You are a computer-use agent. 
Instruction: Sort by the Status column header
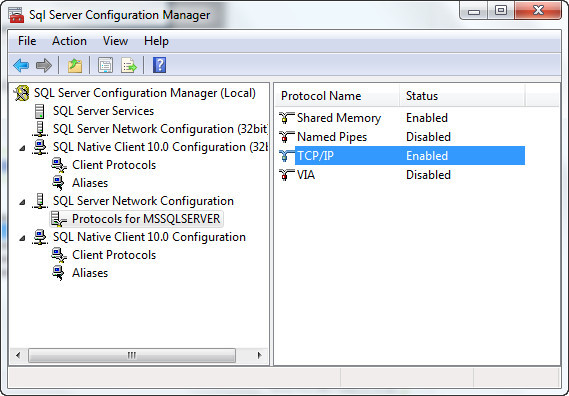tap(462, 96)
